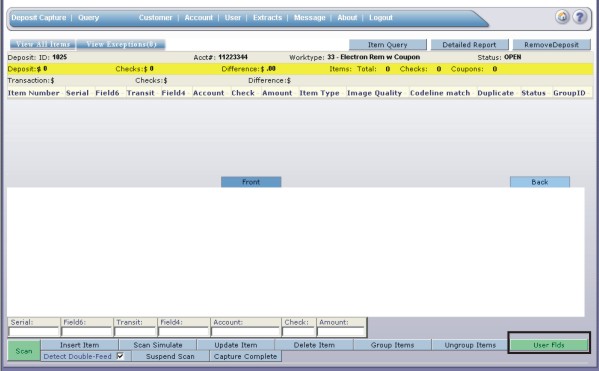Click the Detailed Report button
The image size is (599, 371).
(469, 45)
